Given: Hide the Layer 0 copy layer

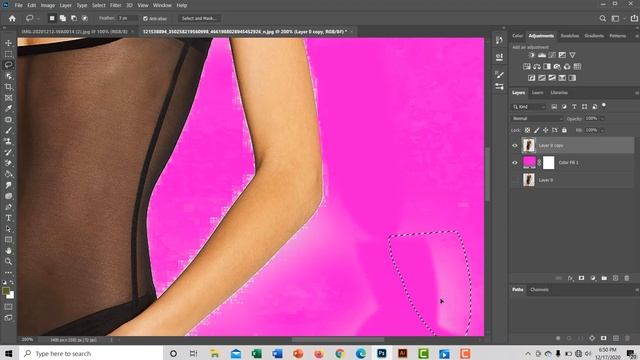Looking at the screenshot, I should (515, 145).
